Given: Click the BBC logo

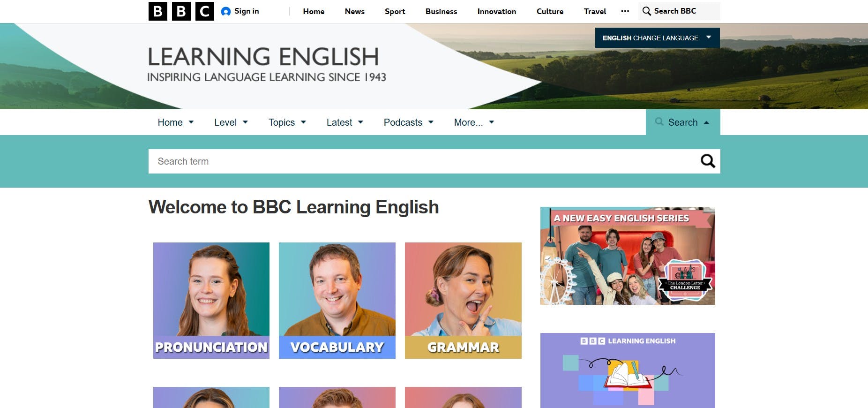Looking at the screenshot, I should 181,11.
